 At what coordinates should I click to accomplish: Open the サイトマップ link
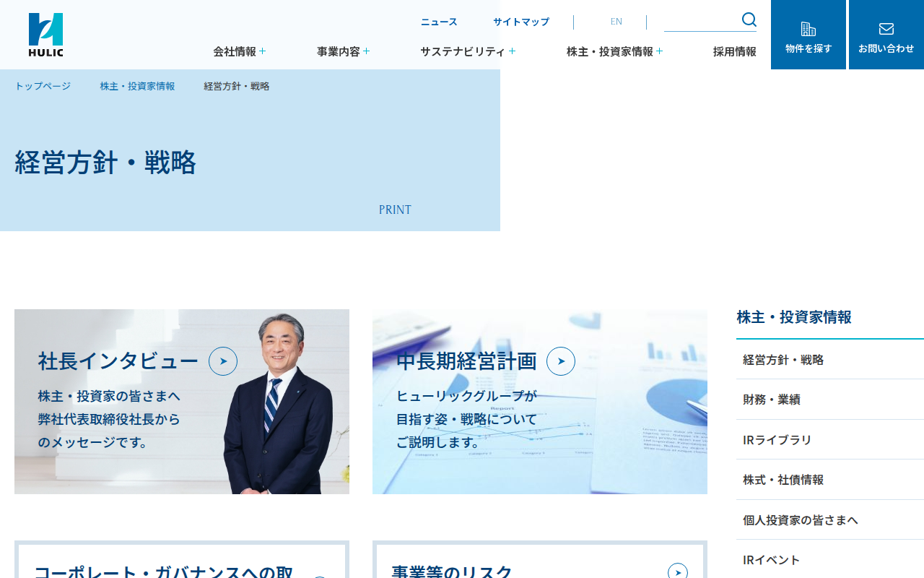click(x=521, y=22)
